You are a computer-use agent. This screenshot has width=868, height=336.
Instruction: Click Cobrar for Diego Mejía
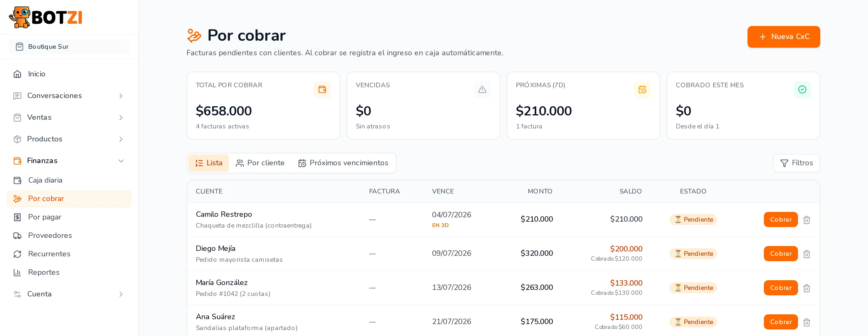(x=780, y=254)
